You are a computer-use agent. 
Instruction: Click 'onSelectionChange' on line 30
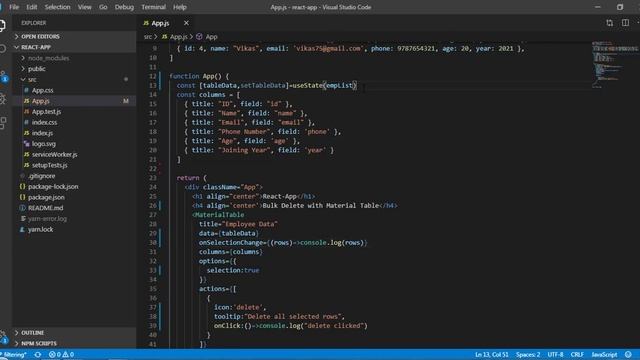[231, 242]
